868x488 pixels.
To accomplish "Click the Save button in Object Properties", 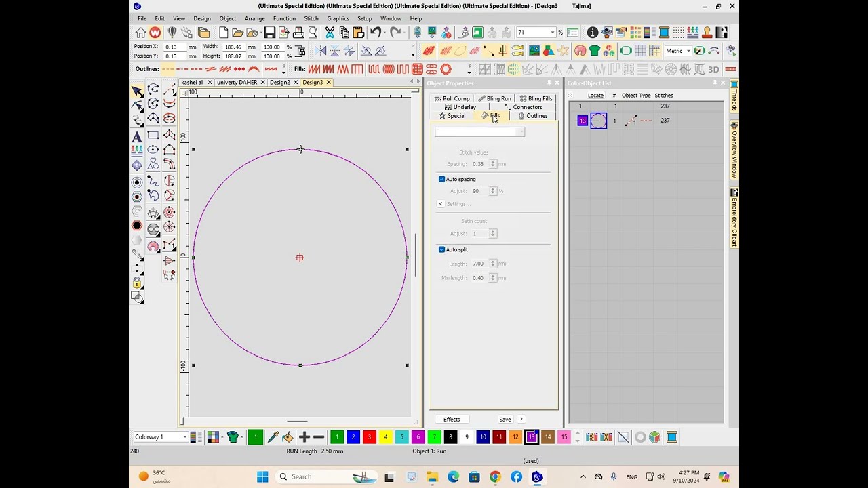I will 505,420.
